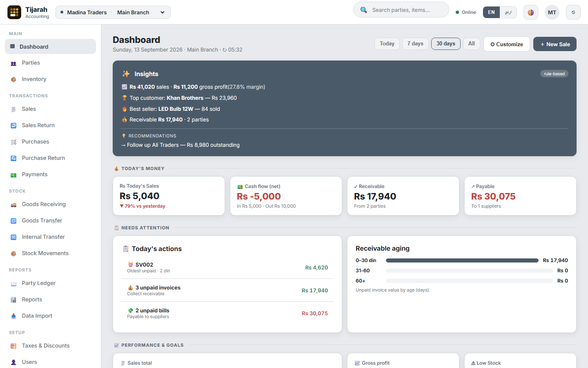
Task: Click the Sales Return icon
Action: click(13, 126)
